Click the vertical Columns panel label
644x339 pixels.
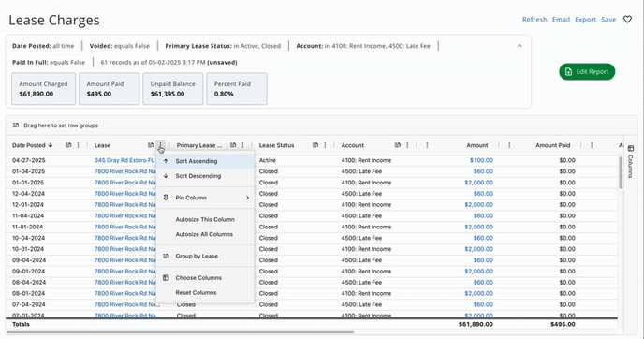[x=631, y=166]
